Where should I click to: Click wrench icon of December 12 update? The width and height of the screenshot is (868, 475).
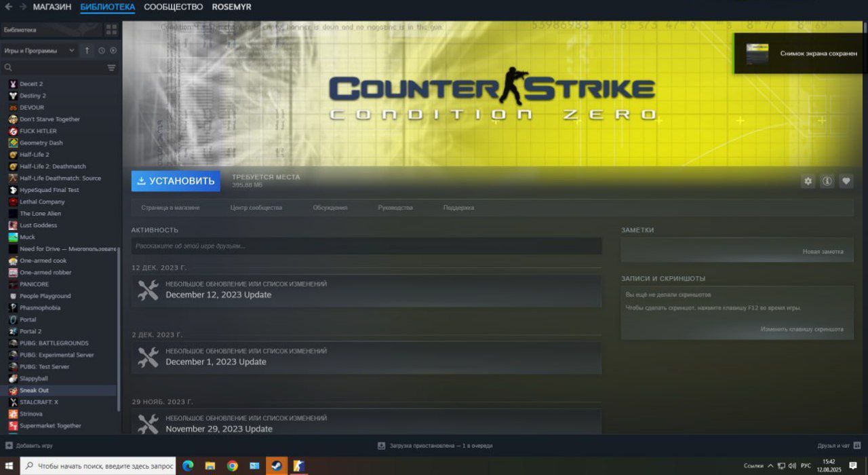(148, 290)
